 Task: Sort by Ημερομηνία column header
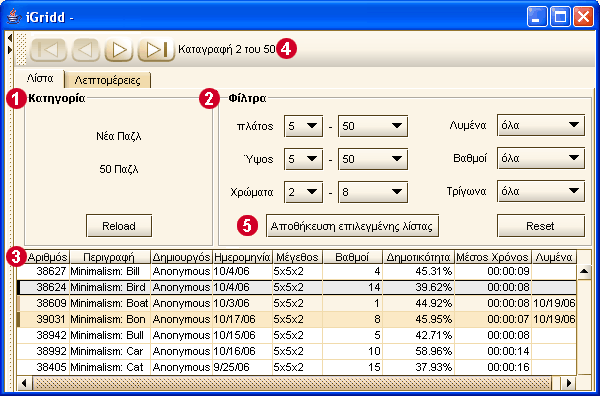click(242, 257)
